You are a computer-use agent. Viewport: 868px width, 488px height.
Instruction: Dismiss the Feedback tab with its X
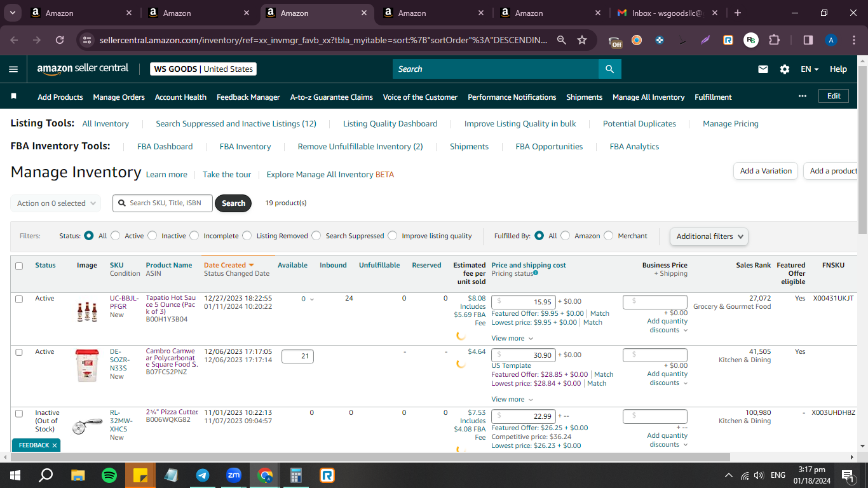[55, 445]
